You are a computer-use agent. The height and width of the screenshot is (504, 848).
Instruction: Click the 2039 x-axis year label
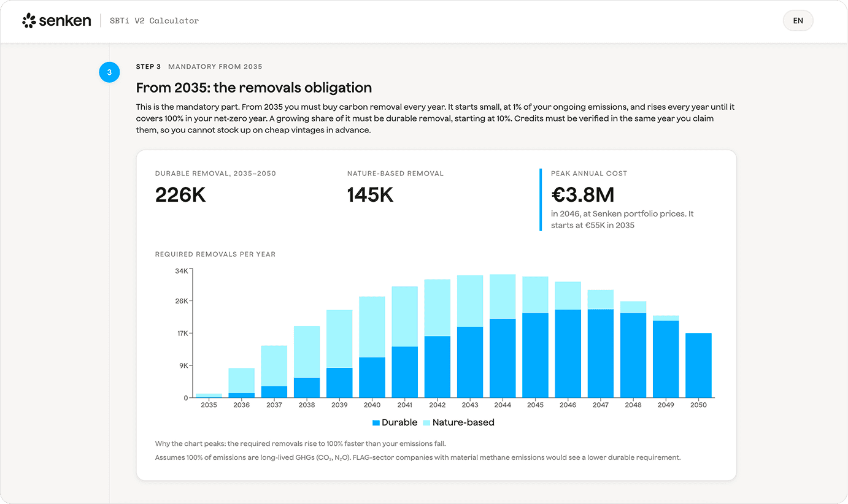click(x=339, y=405)
